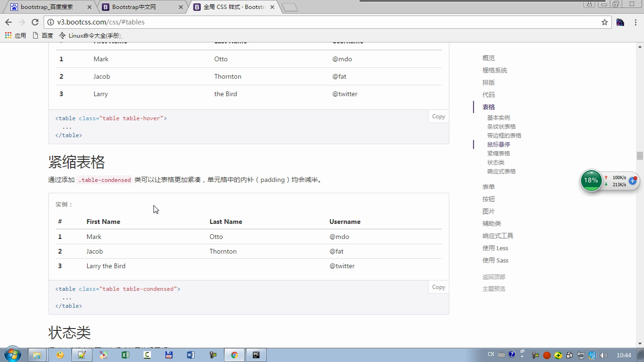Open the Chrome three-dot menu

(636, 22)
